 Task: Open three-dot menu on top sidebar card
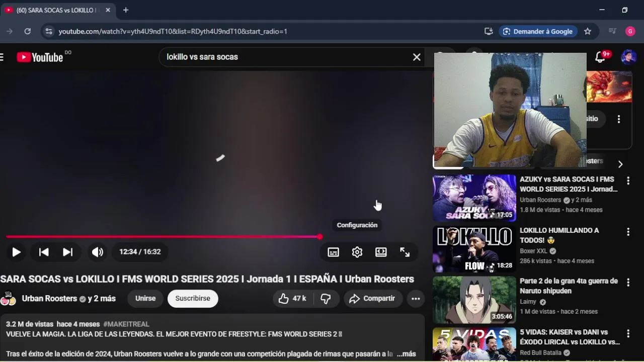pyautogui.click(x=619, y=119)
